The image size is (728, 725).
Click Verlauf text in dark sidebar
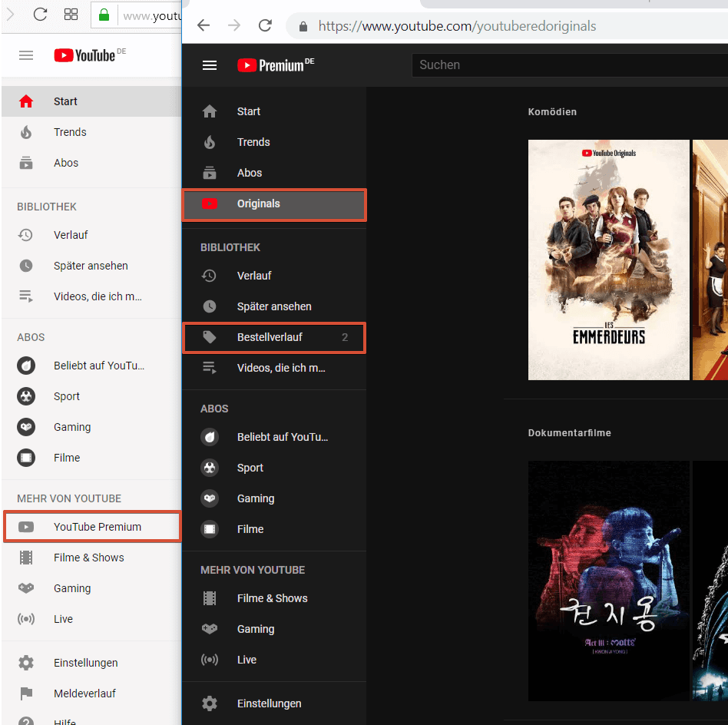coord(254,276)
